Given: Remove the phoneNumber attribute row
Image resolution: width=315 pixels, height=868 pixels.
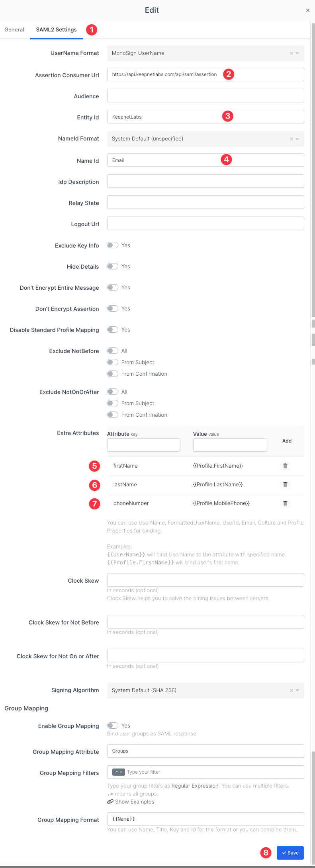Looking at the screenshot, I should click(x=285, y=503).
